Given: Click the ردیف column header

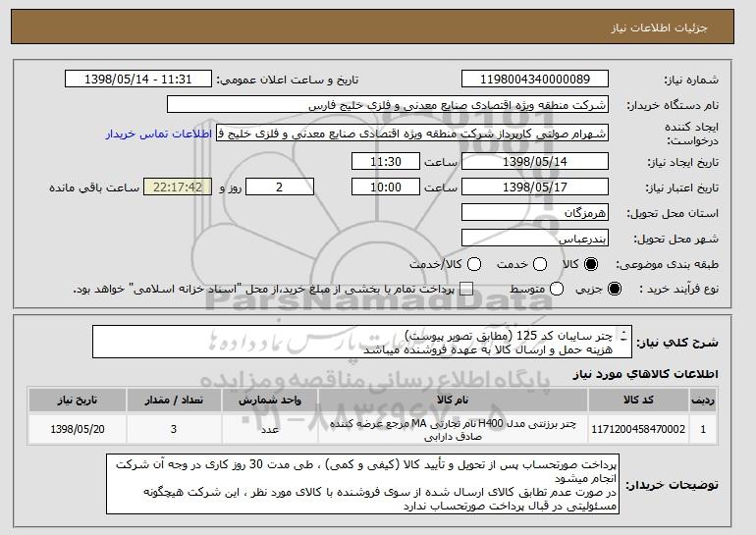Looking at the screenshot, I should (x=703, y=401).
